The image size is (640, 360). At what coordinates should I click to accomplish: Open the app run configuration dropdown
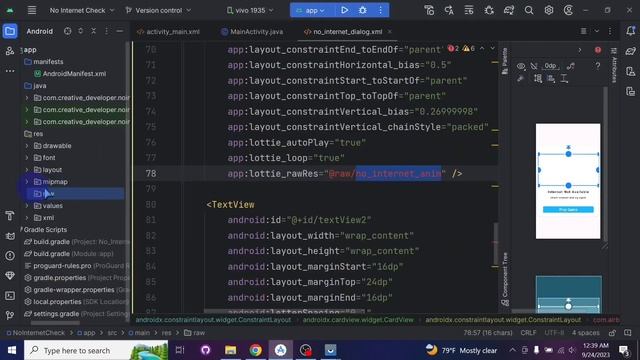click(x=311, y=10)
